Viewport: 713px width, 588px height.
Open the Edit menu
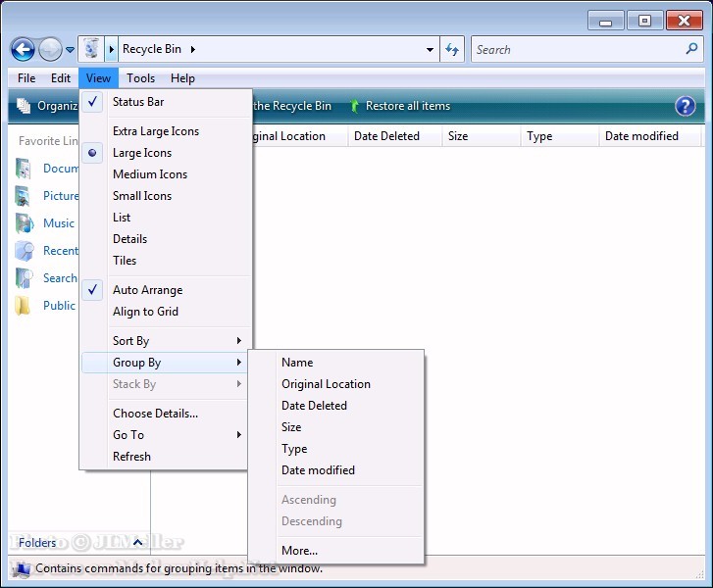[61, 78]
